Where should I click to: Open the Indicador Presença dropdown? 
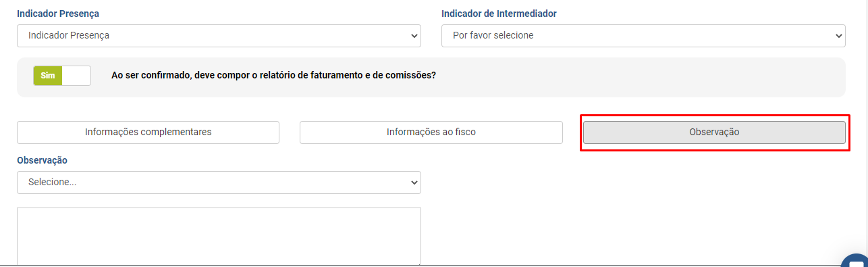click(219, 36)
